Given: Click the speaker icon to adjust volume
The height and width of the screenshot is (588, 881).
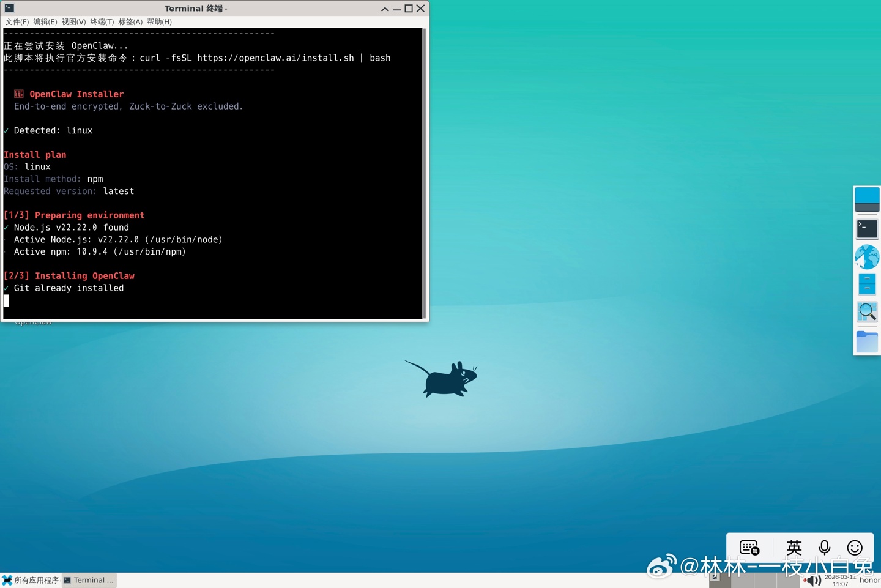Looking at the screenshot, I should coord(814,580).
